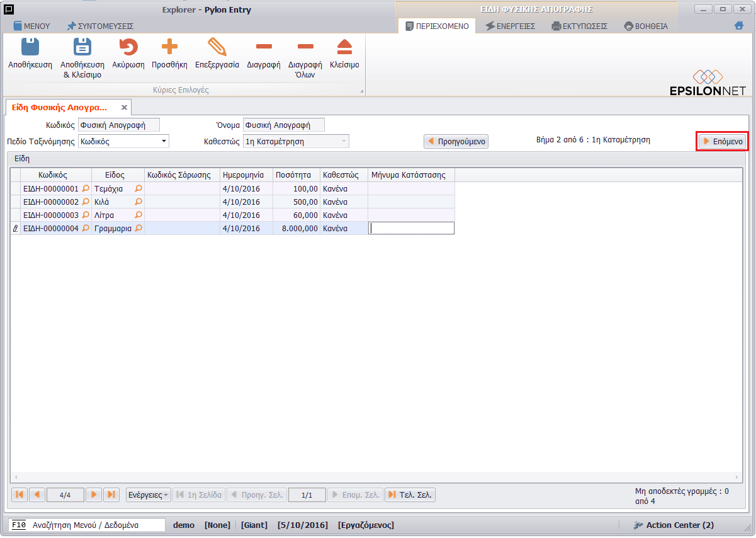The width and height of the screenshot is (756, 538).
Task: Click the grid horizontal scrollbar
Action: click(x=377, y=477)
